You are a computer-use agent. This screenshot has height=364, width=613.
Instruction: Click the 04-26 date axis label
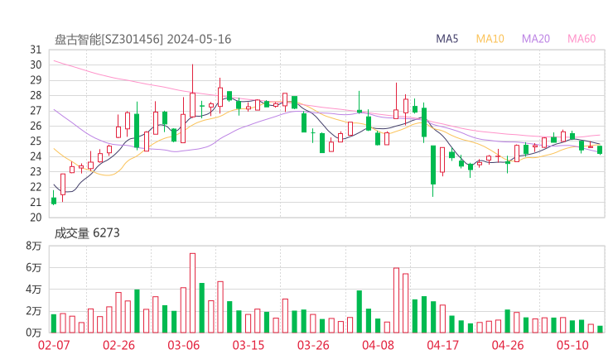click(508, 345)
